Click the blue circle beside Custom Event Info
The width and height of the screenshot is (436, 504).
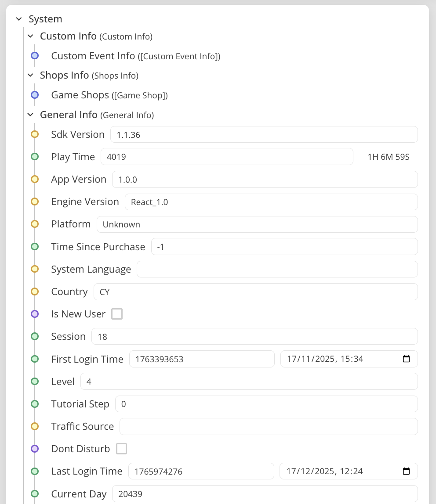click(x=35, y=56)
